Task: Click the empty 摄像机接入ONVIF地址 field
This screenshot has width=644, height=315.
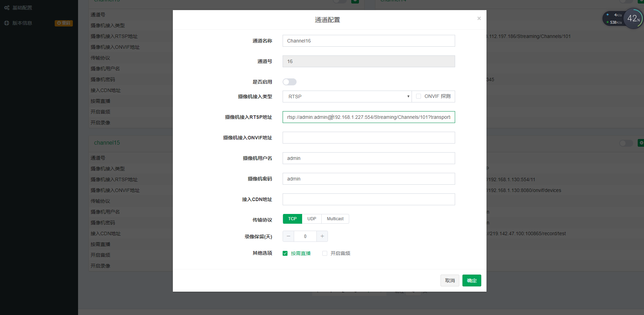Action: click(369, 138)
